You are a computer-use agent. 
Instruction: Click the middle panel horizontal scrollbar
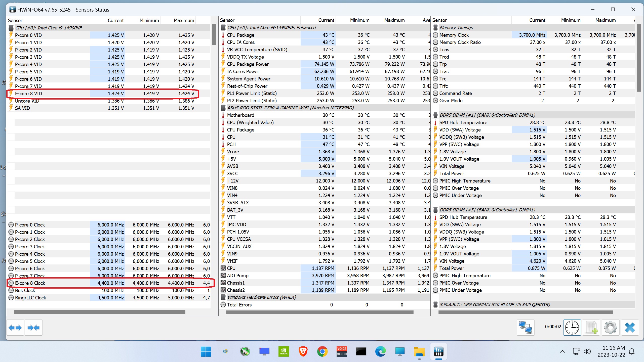pyautogui.click(x=320, y=312)
